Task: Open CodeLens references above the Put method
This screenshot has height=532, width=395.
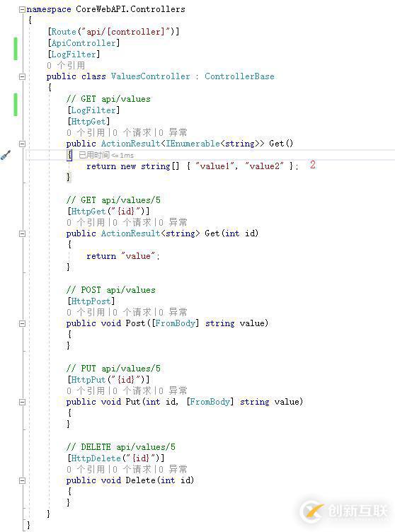Action: point(86,391)
